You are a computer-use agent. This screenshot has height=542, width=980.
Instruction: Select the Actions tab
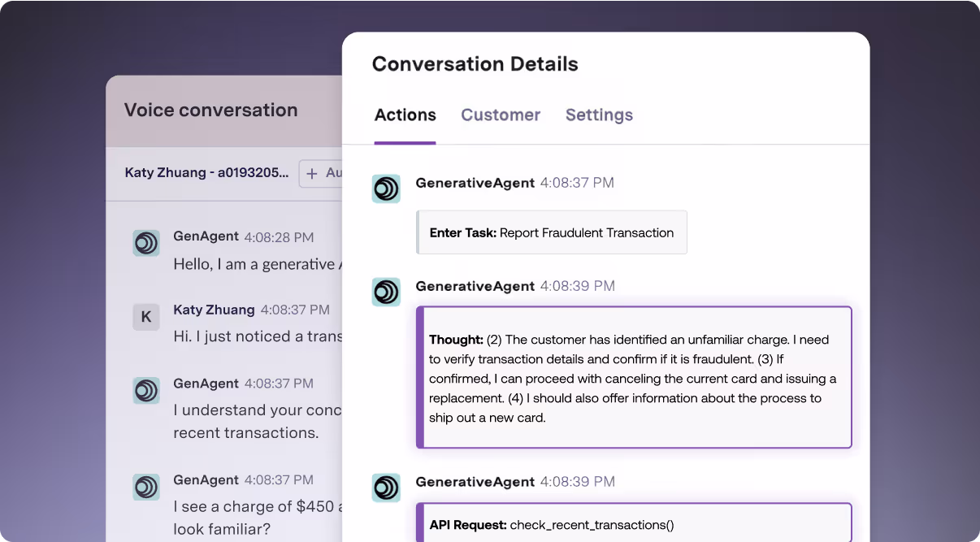405,115
